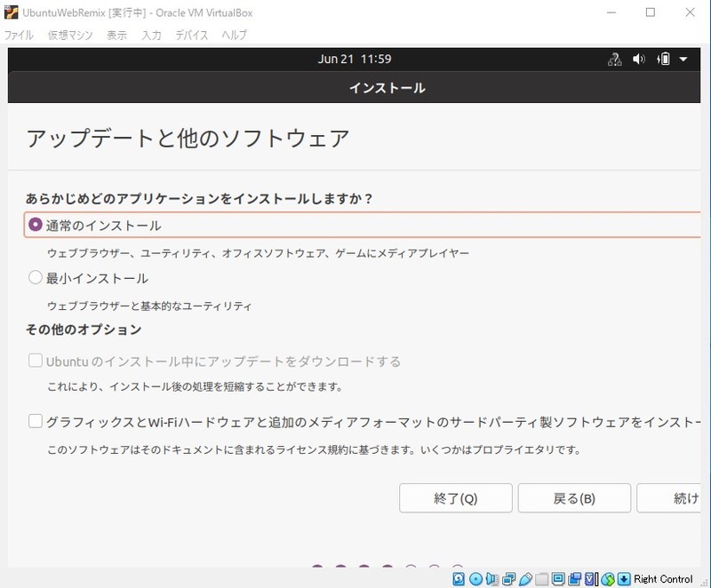Click the recording indicator icon in the status bar
Viewport: 711px width, 588px height.
tap(574, 579)
